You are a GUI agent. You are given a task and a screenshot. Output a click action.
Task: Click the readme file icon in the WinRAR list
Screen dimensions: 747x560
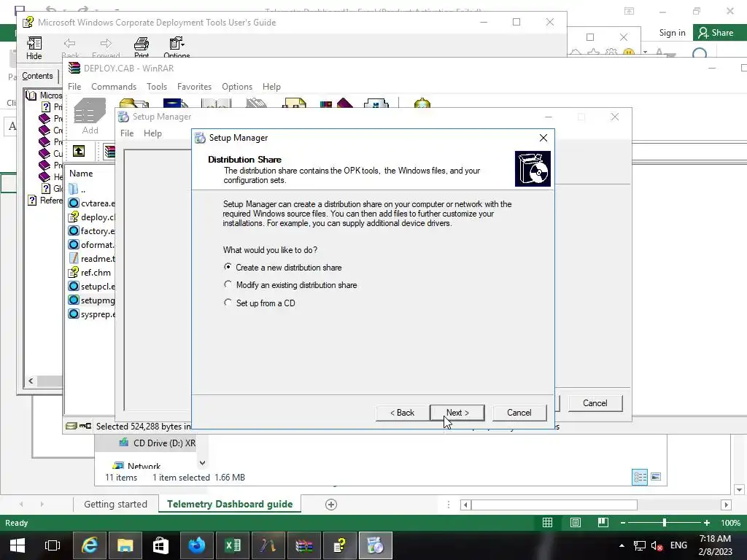(x=74, y=259)
